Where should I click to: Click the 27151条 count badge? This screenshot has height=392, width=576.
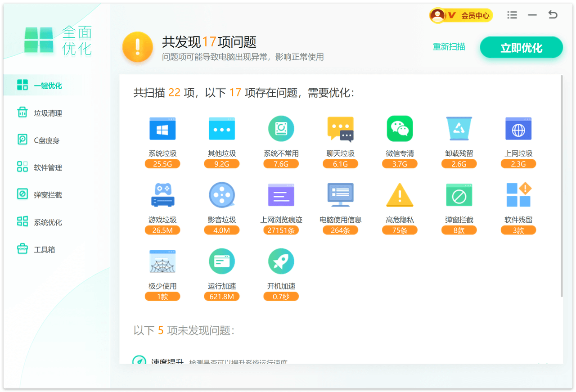point(281,230)
